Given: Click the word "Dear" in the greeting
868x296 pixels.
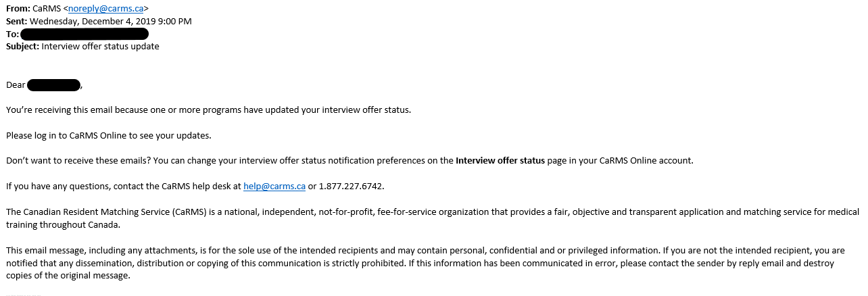Looking at the screenshot, I should point(16,84).
